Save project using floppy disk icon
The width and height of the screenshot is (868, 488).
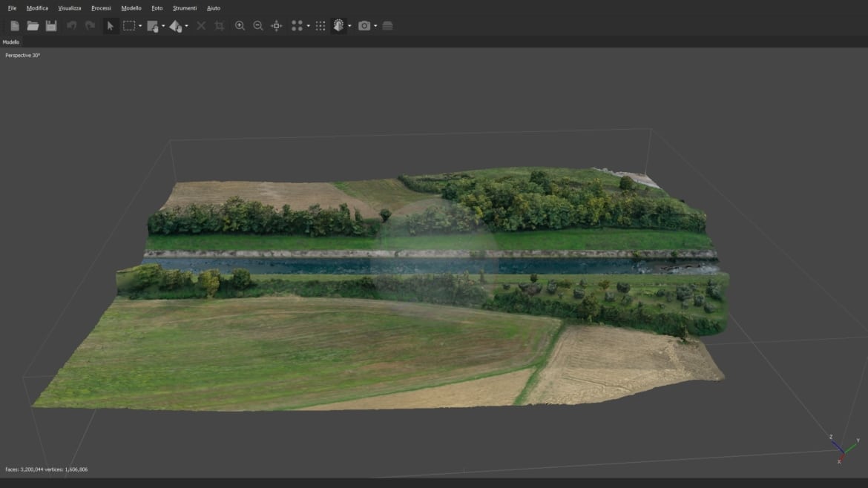[x=51, y=25]
